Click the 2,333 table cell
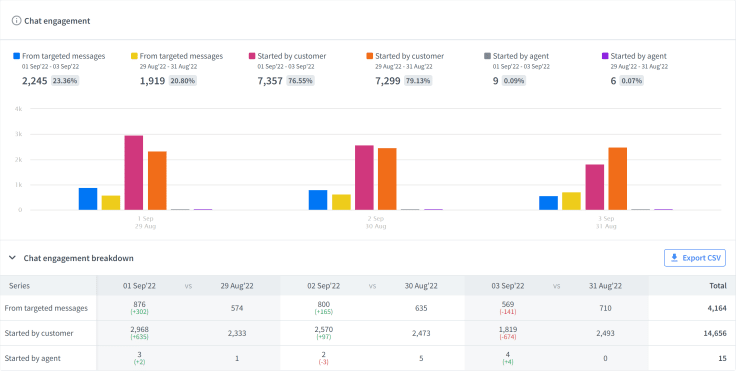The width and height of the screenshot is (736, 371). (237, 333)
